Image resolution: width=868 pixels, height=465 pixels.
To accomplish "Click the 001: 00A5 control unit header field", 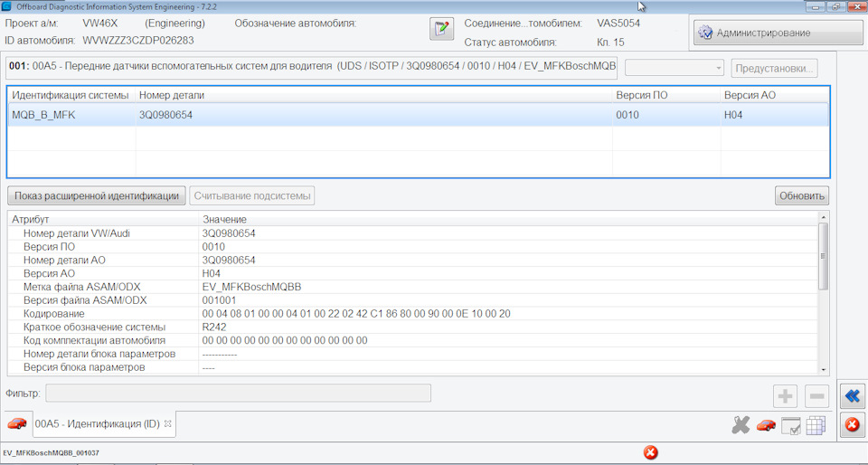I will click(x=312, y=66).
